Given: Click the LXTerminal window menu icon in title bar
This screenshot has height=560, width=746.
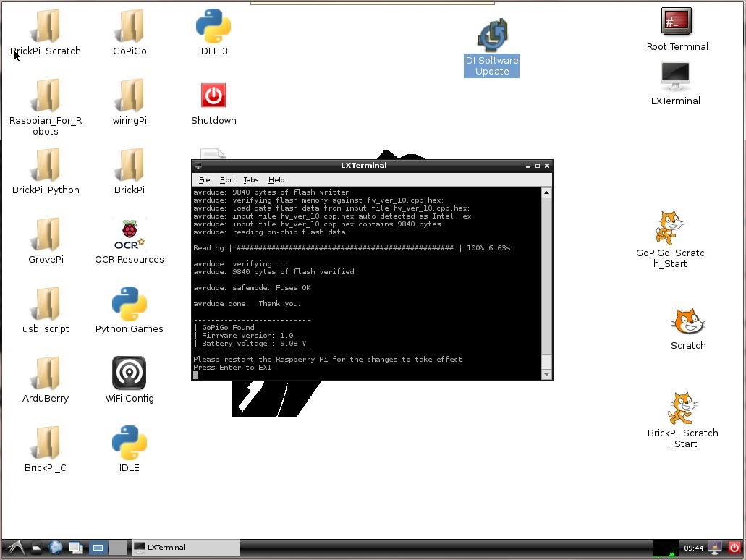Looking at the screenshot, I should tap(198, 166).
